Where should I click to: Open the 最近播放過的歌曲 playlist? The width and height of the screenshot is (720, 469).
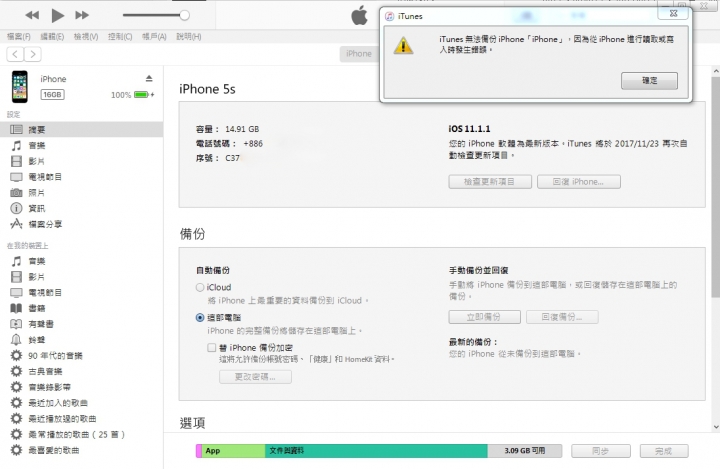click(x=81, y=418)
